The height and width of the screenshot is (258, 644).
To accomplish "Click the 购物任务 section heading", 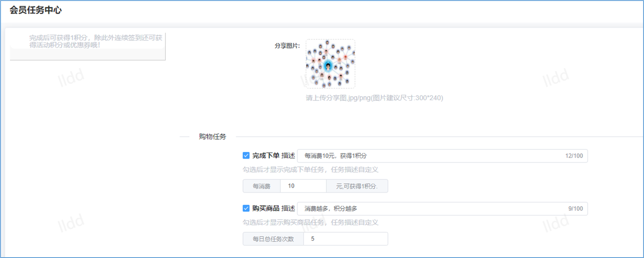I will coord(212,137).
